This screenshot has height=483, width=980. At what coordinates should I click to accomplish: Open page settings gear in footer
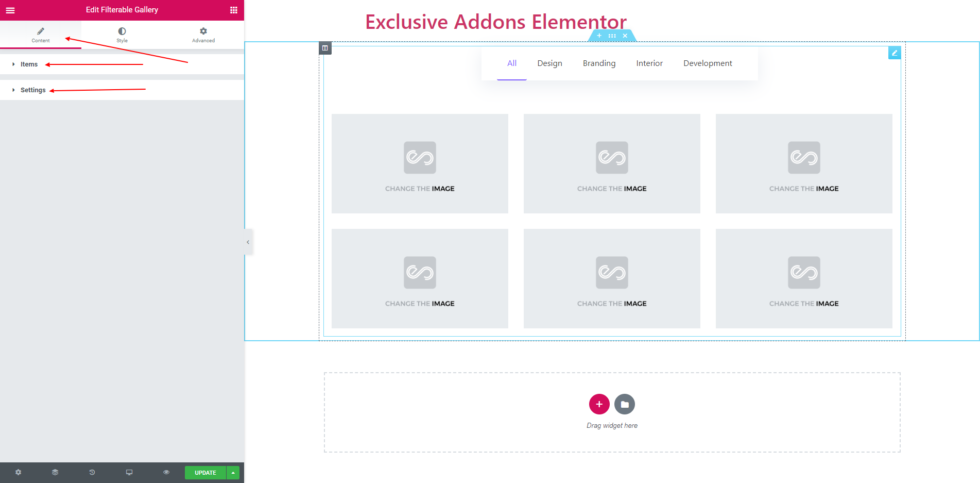click(x=19, y=472)
